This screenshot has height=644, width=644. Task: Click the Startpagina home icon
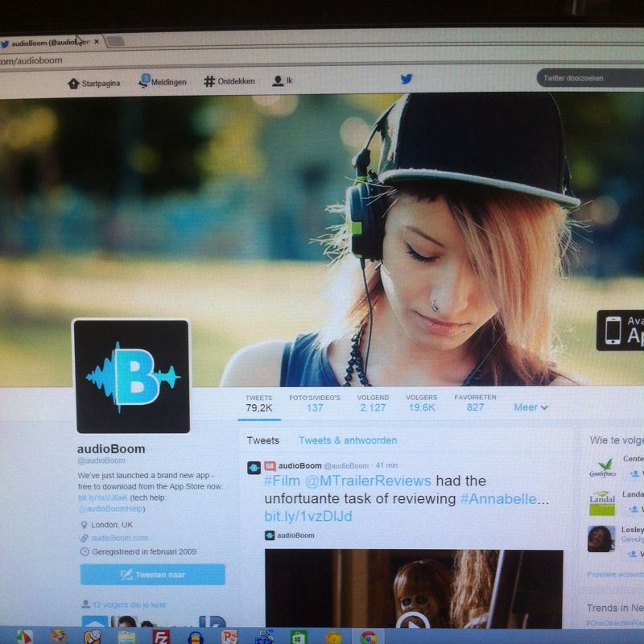[73, 82]
